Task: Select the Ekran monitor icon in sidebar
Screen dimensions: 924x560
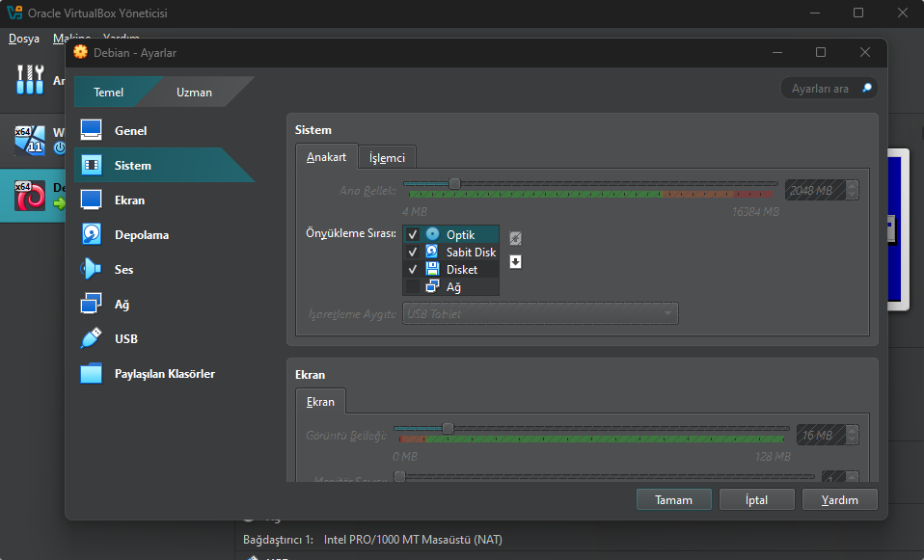Action: click(x=92, y=200)
